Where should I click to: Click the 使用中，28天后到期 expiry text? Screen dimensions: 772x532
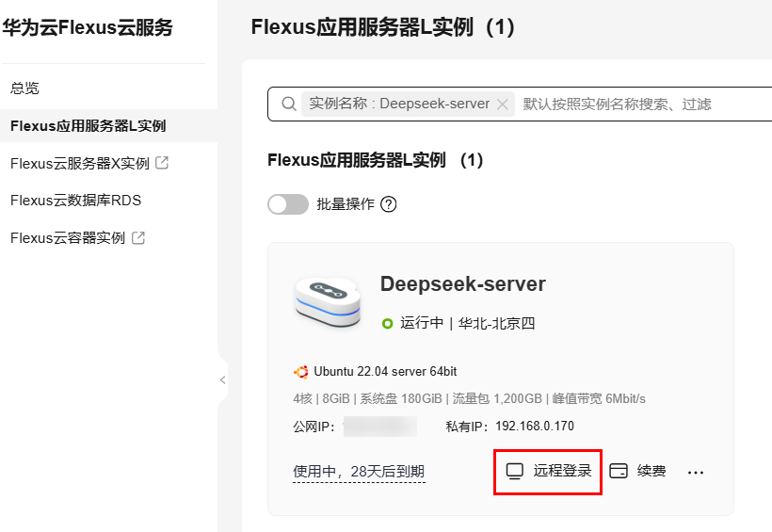(359, 471)
